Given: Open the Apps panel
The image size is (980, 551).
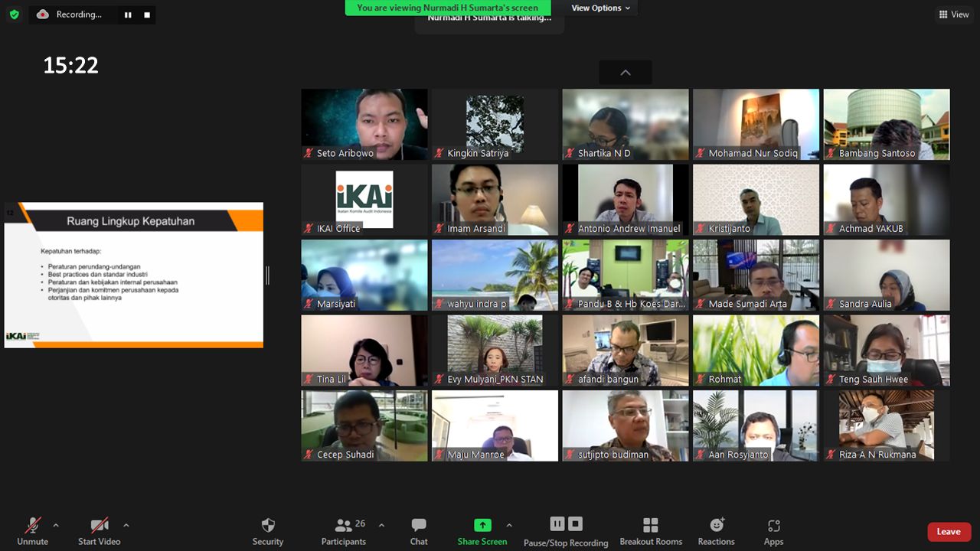Looking at the screenshot, I should 774,531.
